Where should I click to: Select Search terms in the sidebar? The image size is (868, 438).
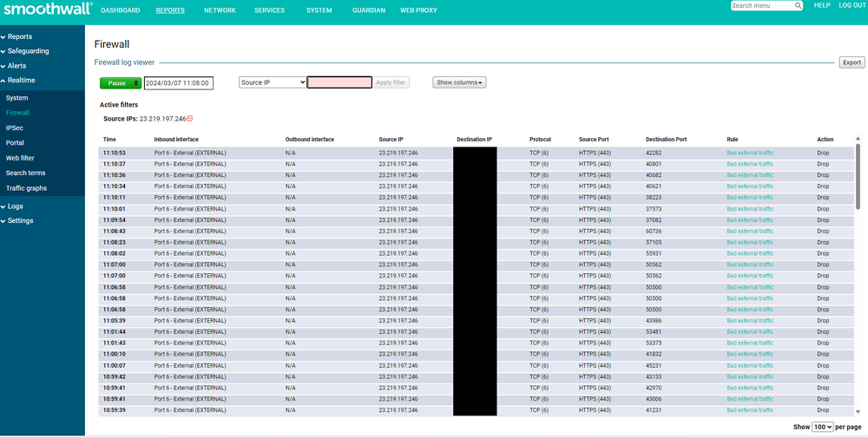click(x=25, y=173)
